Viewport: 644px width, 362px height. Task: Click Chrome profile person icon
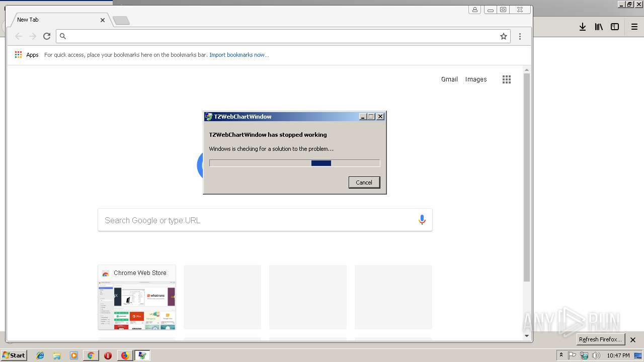click(x=474, y=10)
